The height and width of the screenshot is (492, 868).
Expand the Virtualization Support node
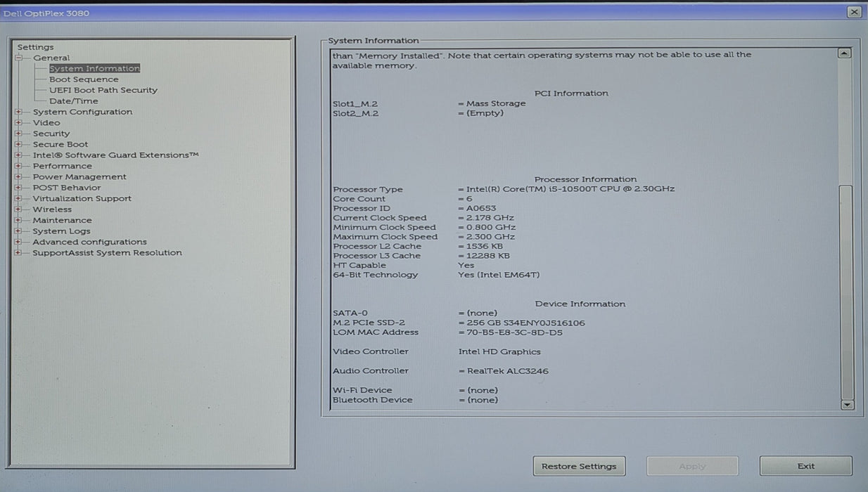(x=18, y=198)
